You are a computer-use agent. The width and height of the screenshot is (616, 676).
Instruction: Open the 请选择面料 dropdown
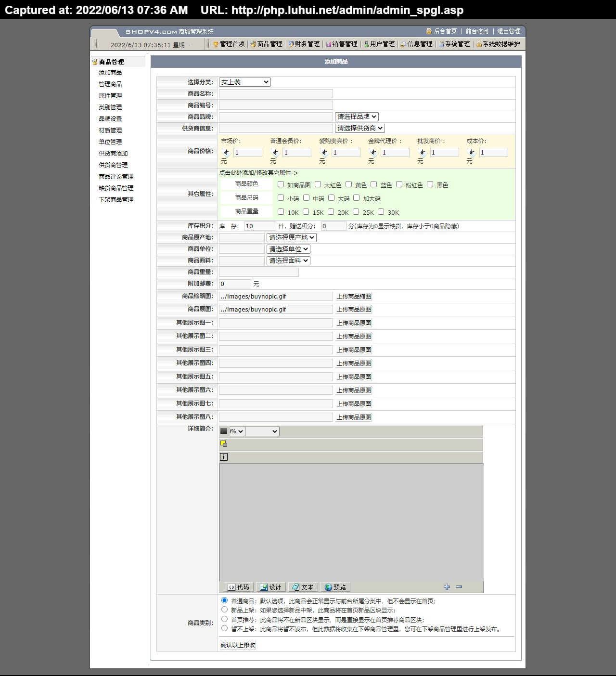click(289, 261)
